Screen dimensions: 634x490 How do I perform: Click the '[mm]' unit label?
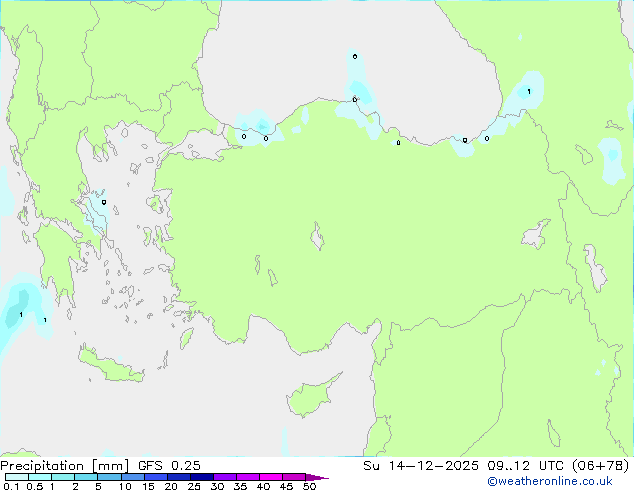click(110, 466)
